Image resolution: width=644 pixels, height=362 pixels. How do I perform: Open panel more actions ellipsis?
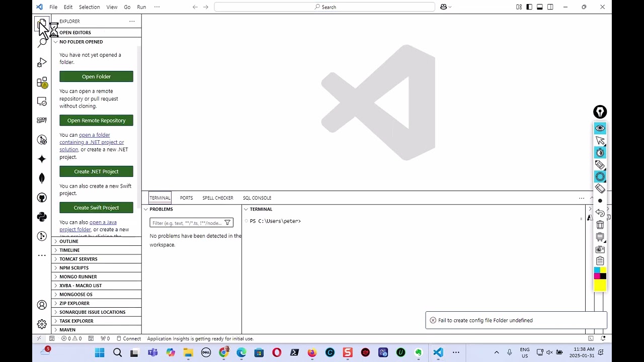(582, 198)
